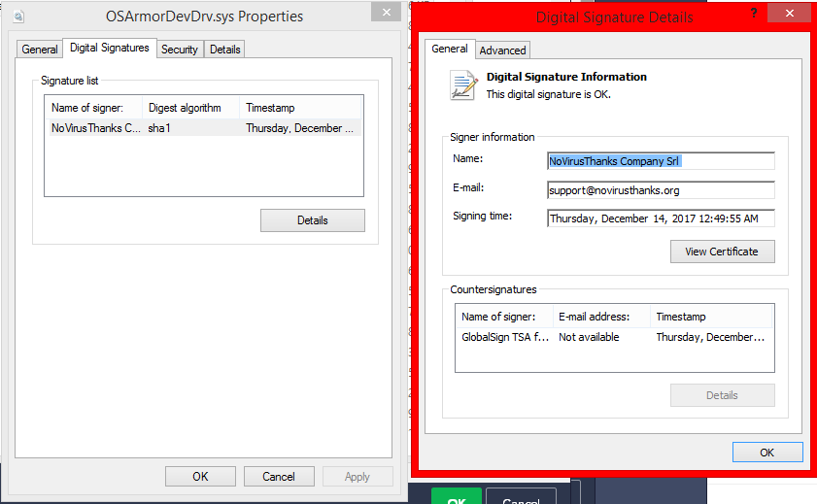The image size is (817, 504).
Task: Click the disabled Apply button
Action: click(357, 477)
